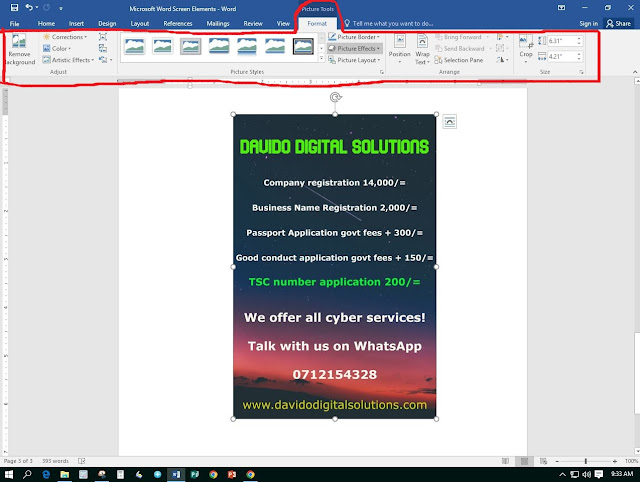
Task: Open the Color adjustment dropdown
Action: tap(57, 49)
